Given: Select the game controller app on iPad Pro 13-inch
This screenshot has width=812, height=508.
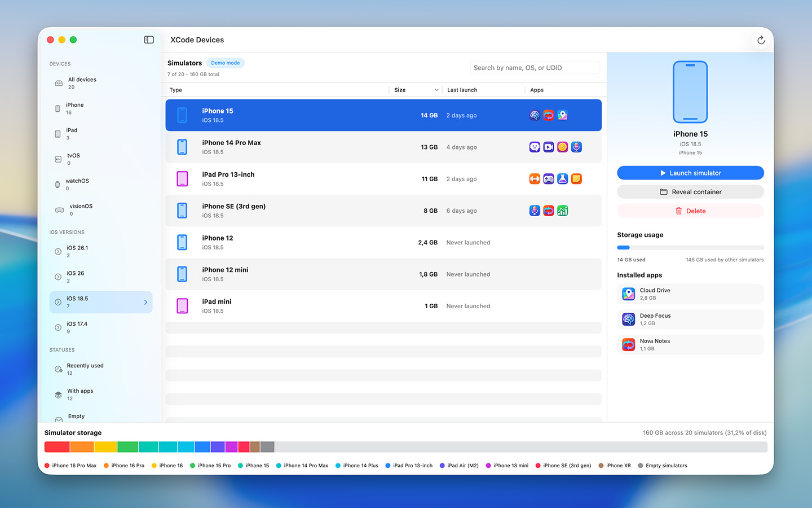Looking at the screenshot, I should click(549, 178).
